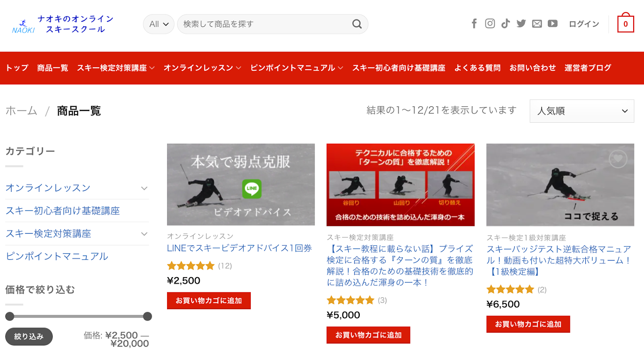Viewport: 644px width, 362px height.
Task: Click the email envelope icon
Action: [x=537, y=24]
